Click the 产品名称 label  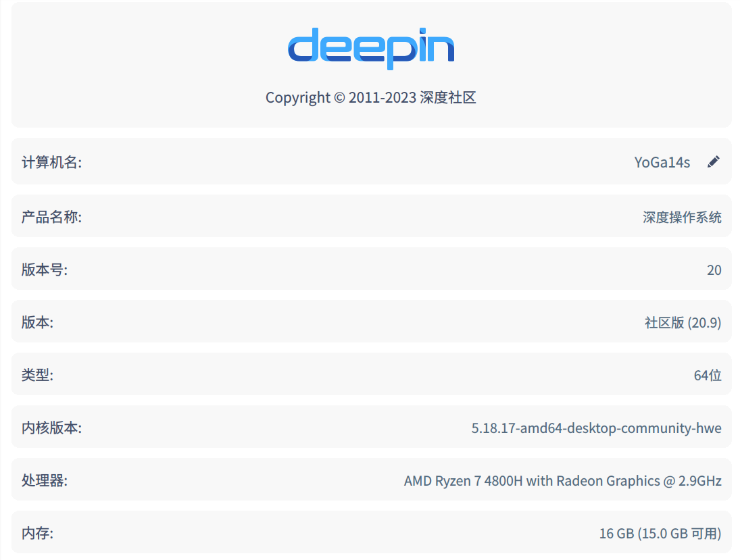(x=51, y=217)
